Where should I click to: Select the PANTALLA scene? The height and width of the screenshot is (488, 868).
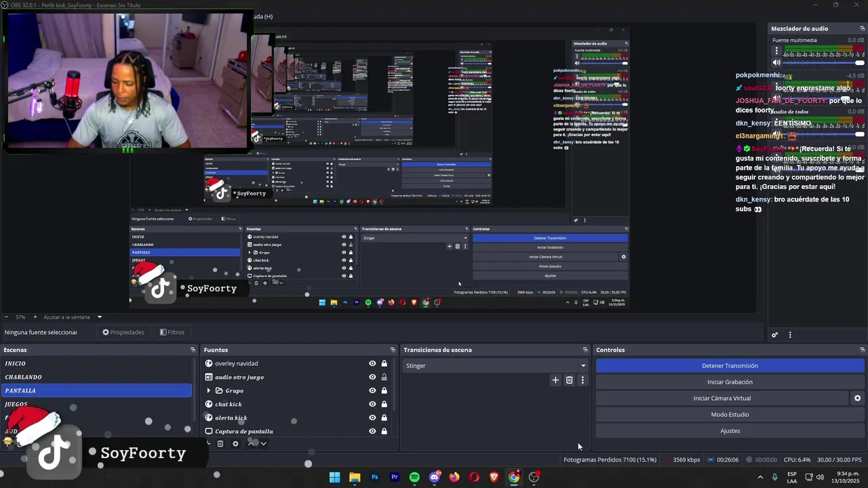(x=96, y=390)
